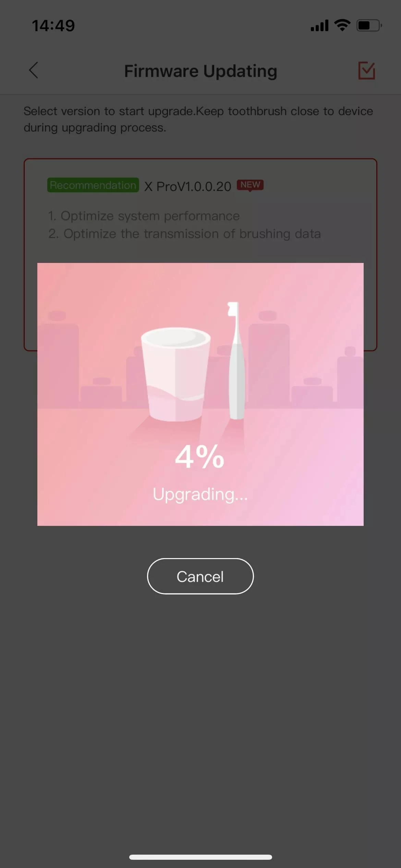Select the X ProV1.0.0.20 version title
401x868 pixels.
pyautogui.click(x=187, y=186)
